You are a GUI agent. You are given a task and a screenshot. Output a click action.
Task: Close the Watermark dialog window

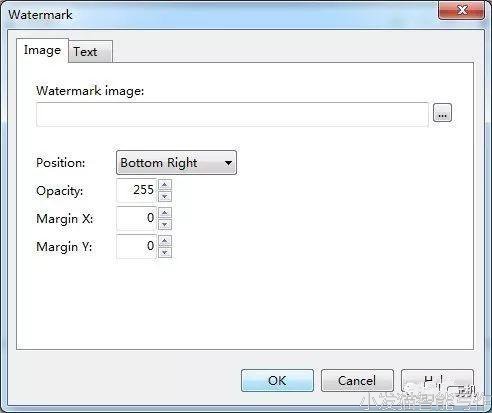(x=462, y=10)
